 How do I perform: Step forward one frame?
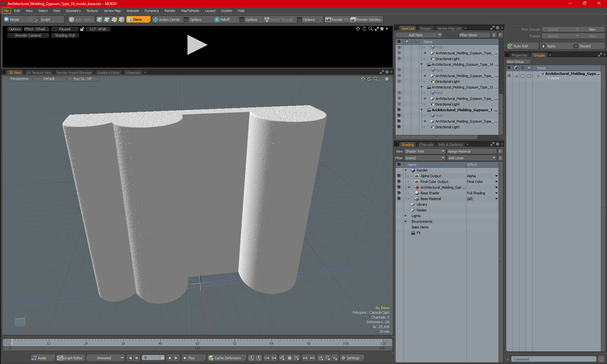coord(169,358)
